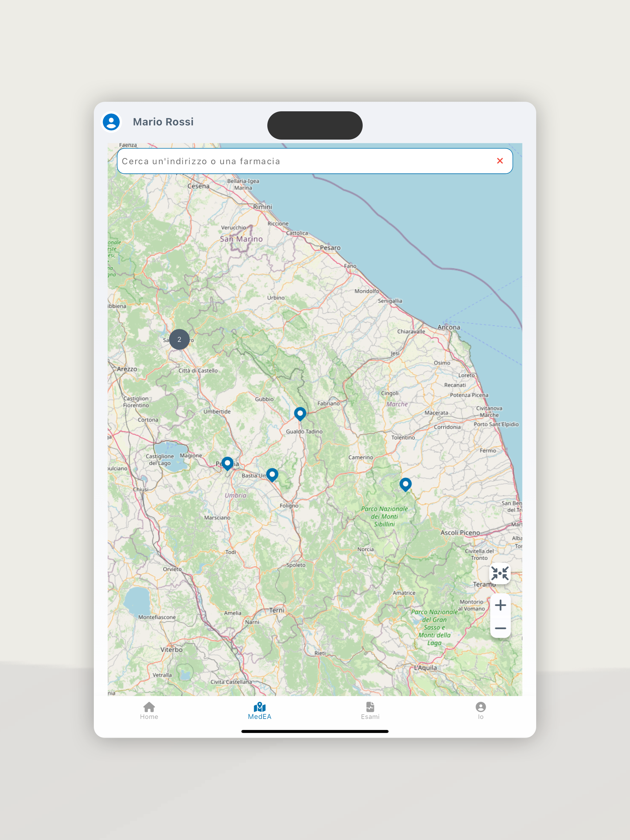This screenshot has width=630, height=840.
Task: Select the map pin near Gualdo Tadino
Action: tap(300, 414)
